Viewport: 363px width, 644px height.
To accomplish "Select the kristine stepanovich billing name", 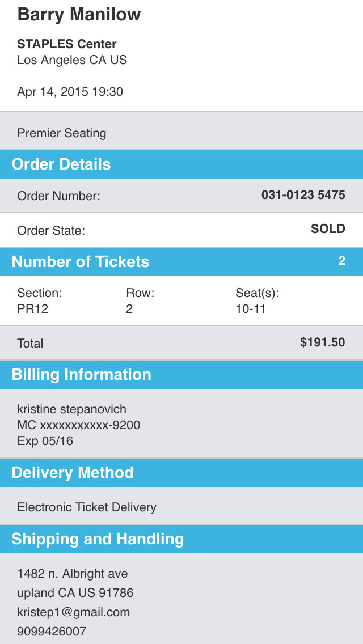I will pyautogui.click(x=72, y=409).
